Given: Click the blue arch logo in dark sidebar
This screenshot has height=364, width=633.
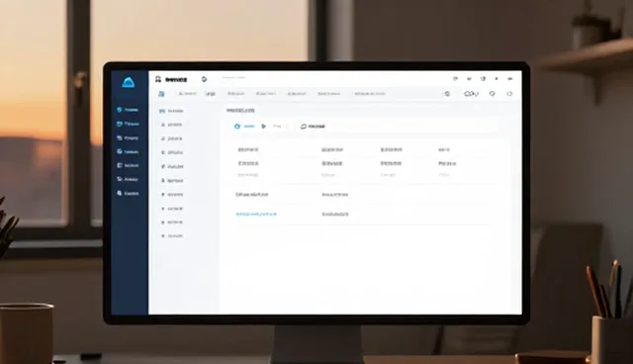Looking at the screenshot, I should (129, 82).
